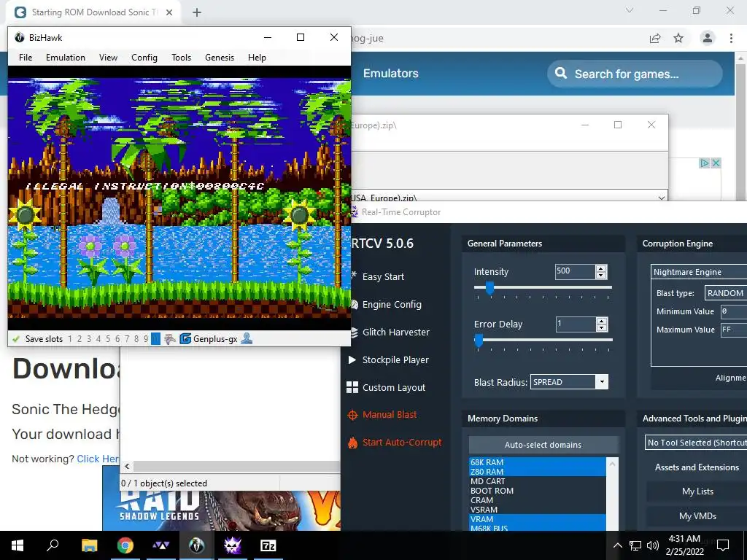
Task: Click the Stockpile Player play icon
Action: (352, 359)
